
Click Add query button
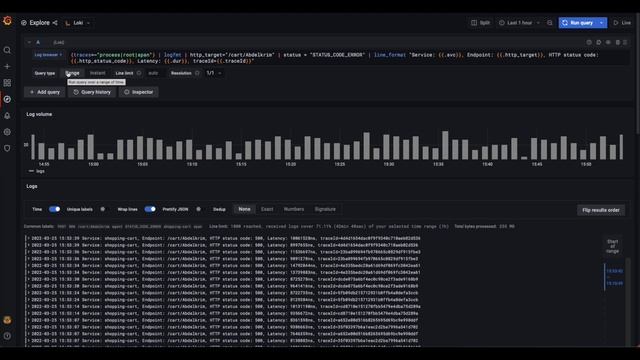click(x=44, y=92)
